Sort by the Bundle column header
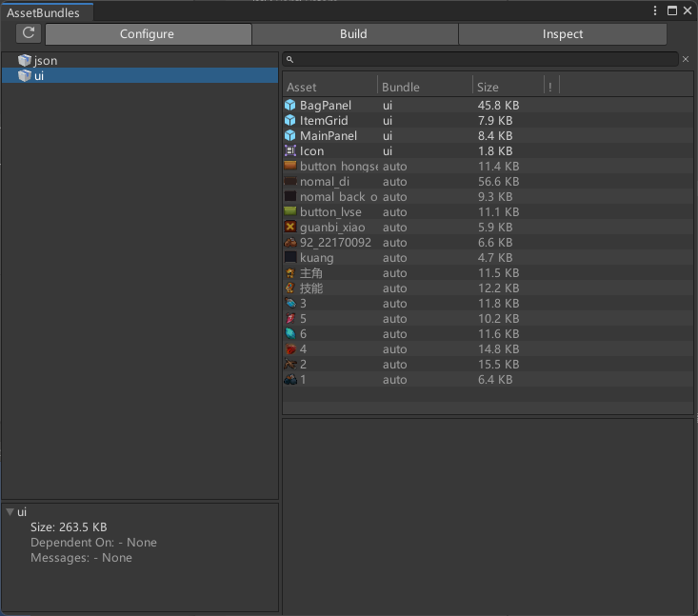This screenshot has width=698, height=616. (x=424, y=87)
